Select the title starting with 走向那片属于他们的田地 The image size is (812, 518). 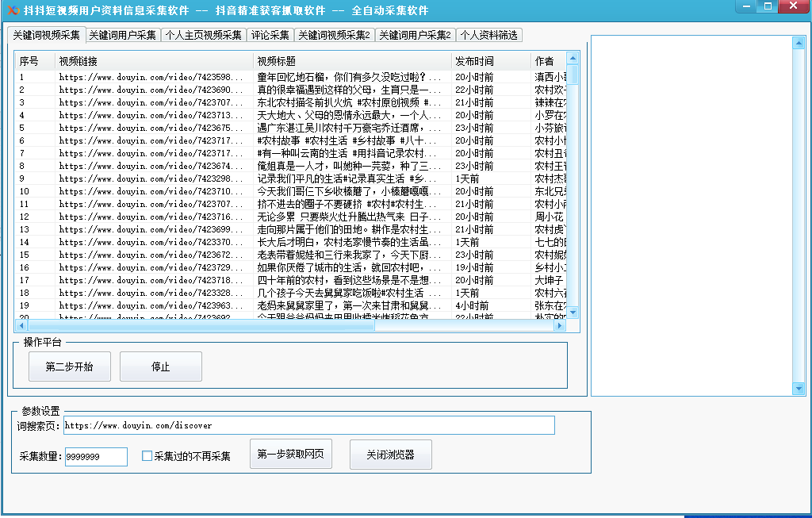[x=349, y=229]
